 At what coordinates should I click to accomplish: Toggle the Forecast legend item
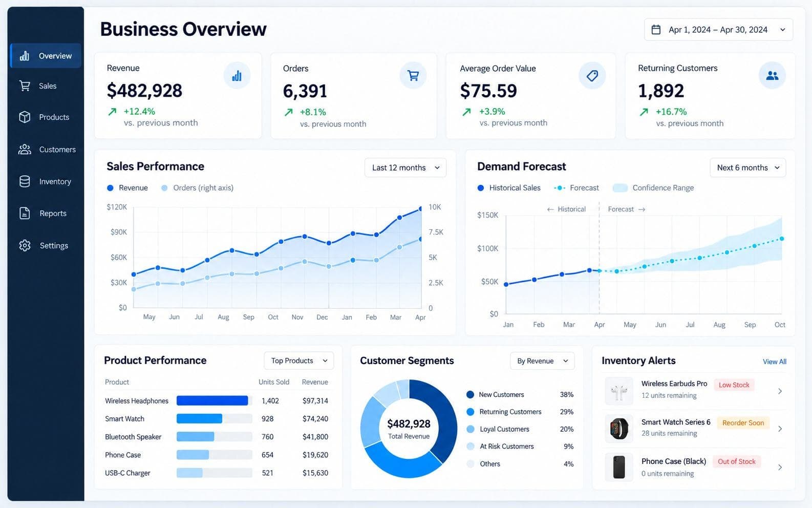coord(576,188)
